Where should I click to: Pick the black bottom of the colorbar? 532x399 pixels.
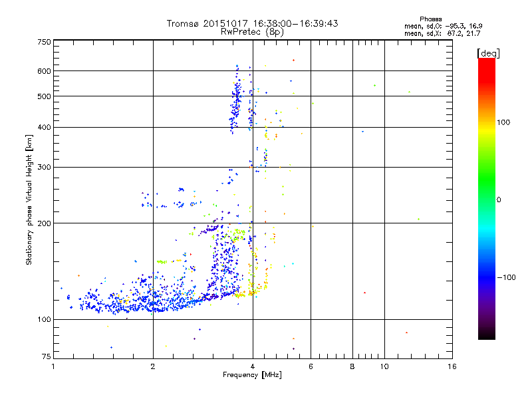pyautogui.click(x=487, y=334)
